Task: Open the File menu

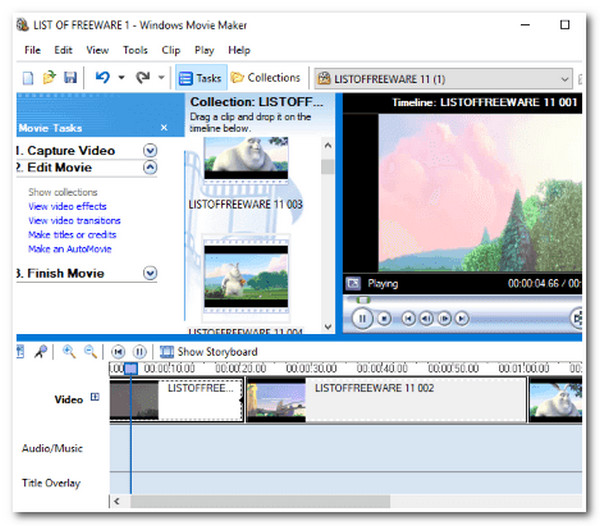Action: pyautogui.click(x=33, y=50)
